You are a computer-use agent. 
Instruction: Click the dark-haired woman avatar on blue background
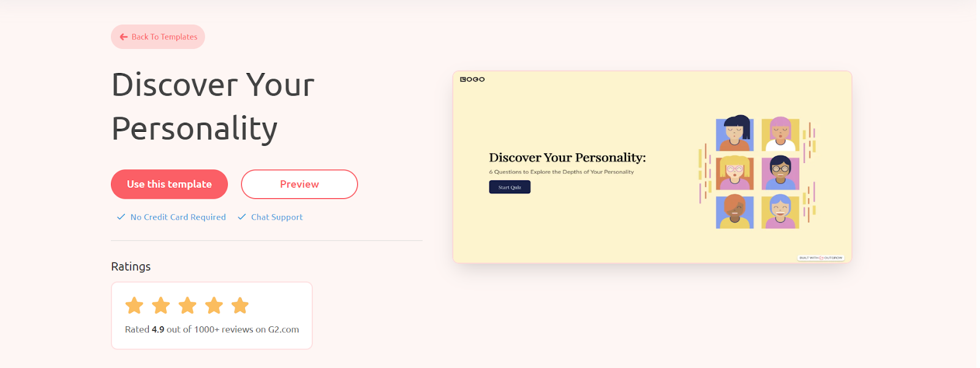coord(735,133)
